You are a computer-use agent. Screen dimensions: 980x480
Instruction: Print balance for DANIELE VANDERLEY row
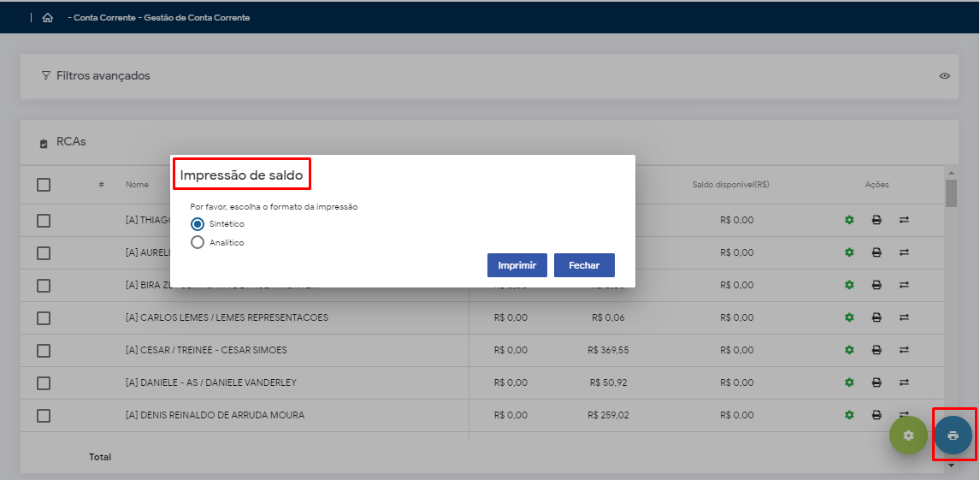[x=877, y=382]
